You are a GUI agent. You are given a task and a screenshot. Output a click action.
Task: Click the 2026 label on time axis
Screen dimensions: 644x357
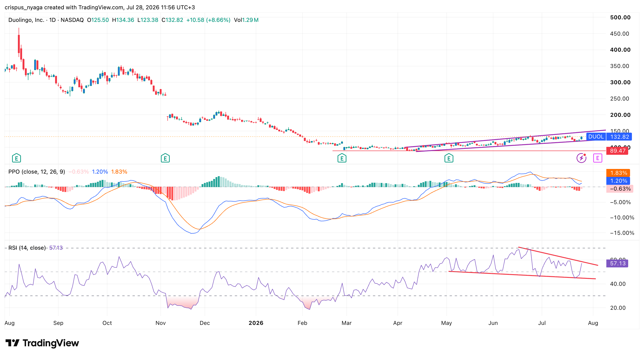[x=256, y=323]
